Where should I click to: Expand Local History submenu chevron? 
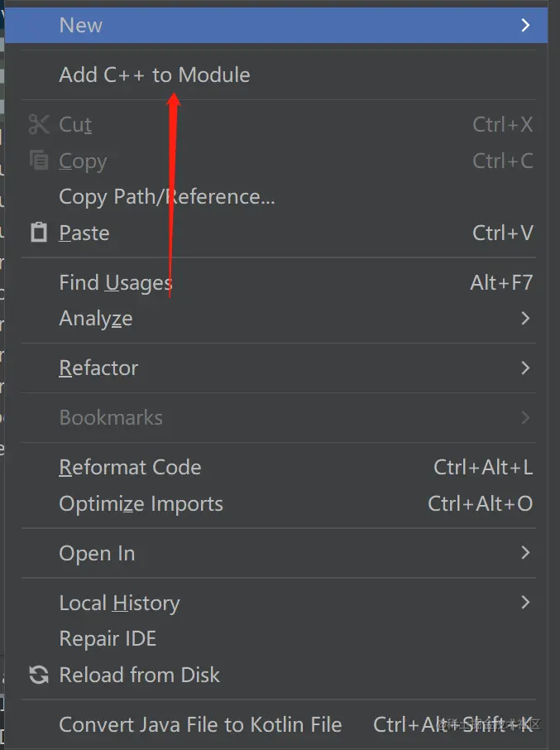pos(525,602)
